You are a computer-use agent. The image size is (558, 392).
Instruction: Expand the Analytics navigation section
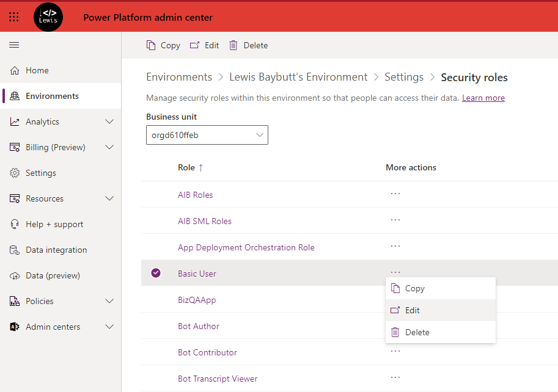[109, 122]
